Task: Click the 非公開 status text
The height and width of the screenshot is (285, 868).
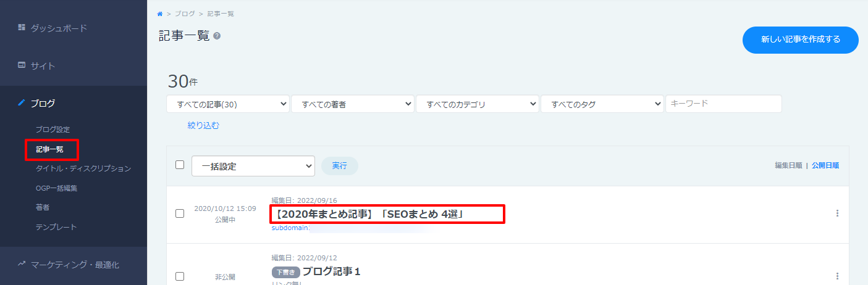Action: coord(225,277)
